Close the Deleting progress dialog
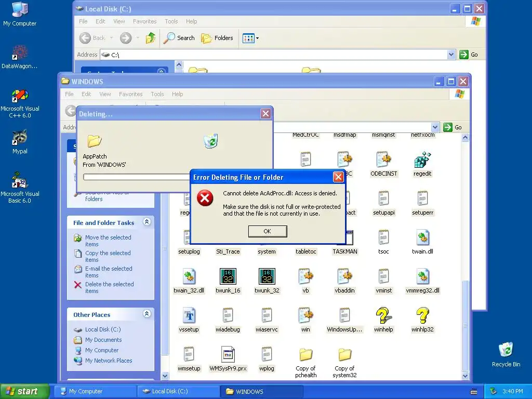 coord(265,114)
